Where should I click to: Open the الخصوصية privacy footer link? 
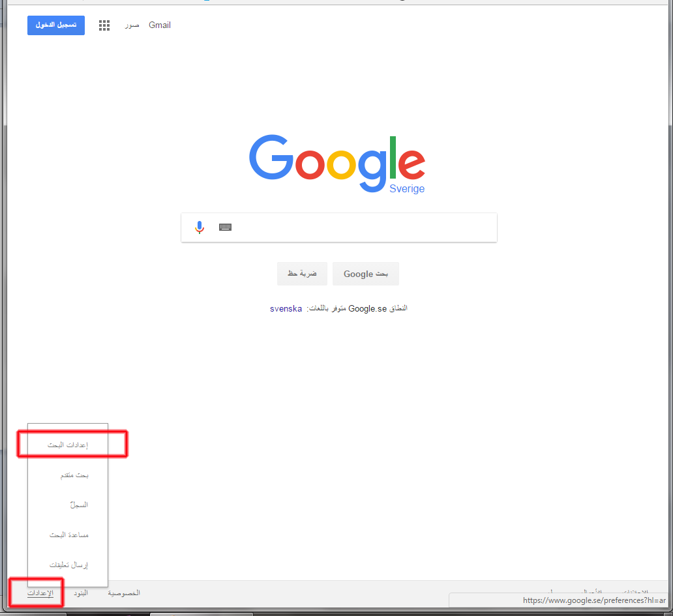coord(124,593)
